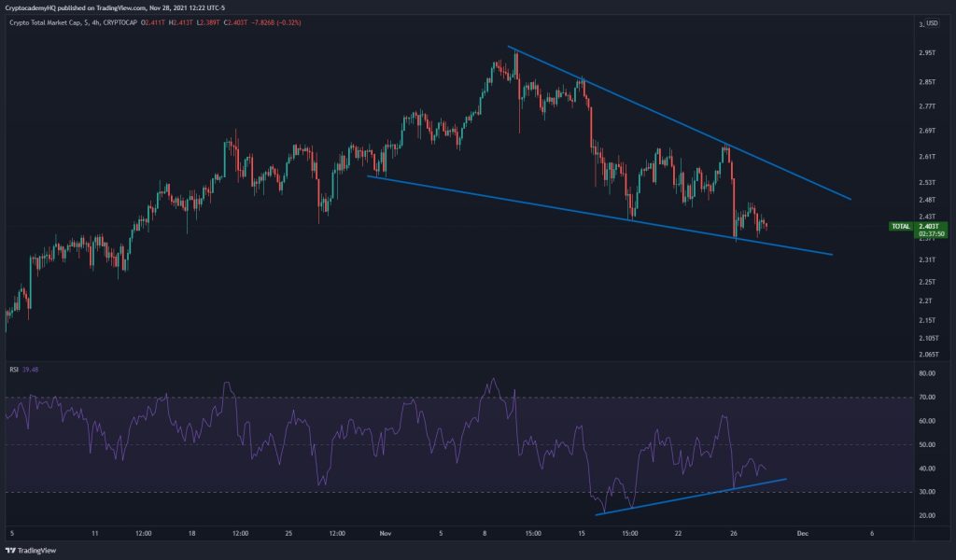
Task: Click the Dec label on time axis
Action: click(800, 534)
